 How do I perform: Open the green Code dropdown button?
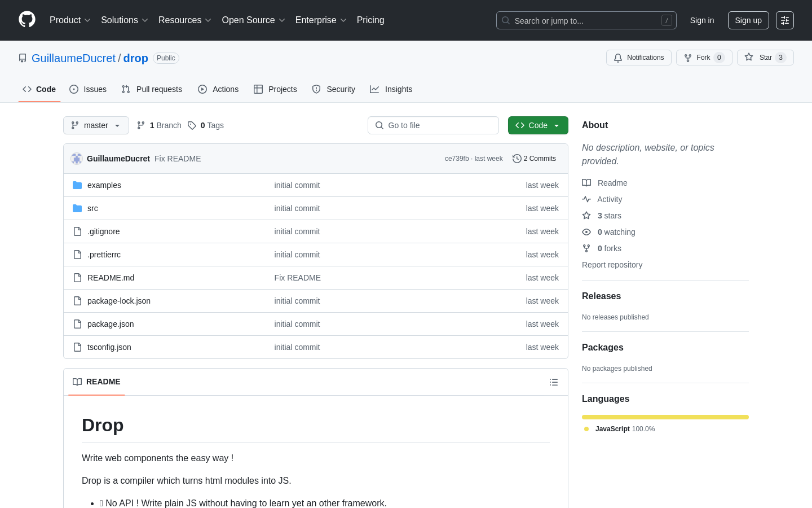point(538,125)
